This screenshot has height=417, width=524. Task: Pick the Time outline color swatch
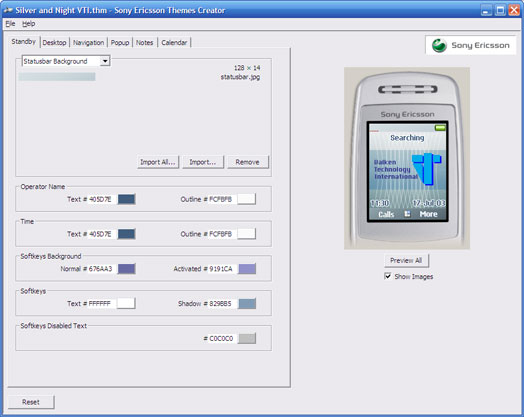247,234
